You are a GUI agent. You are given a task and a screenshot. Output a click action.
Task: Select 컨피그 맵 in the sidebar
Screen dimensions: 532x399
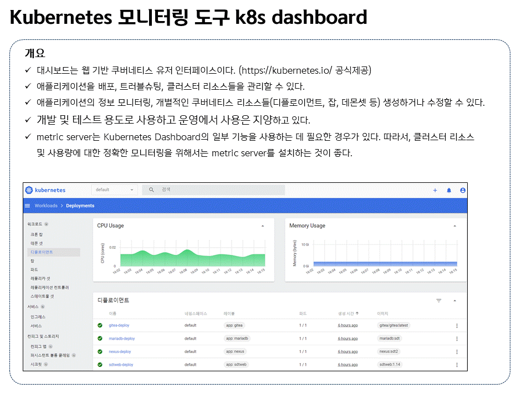point(38,346)
